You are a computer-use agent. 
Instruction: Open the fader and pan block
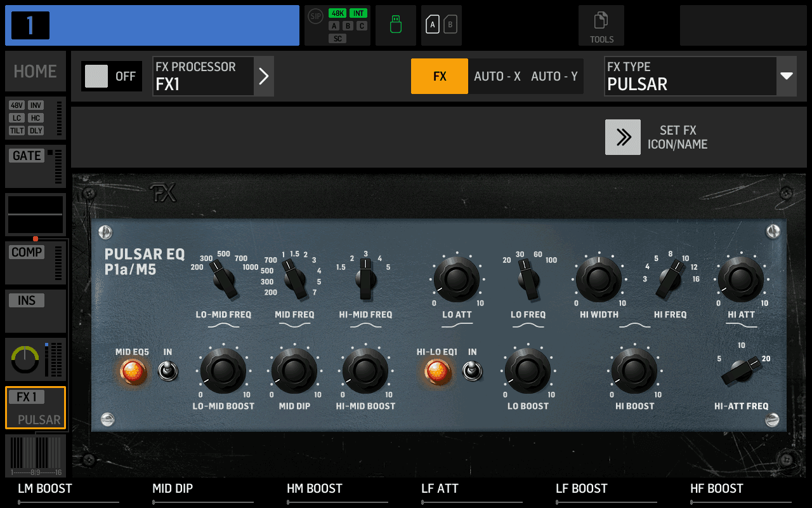tap(36, 359)
